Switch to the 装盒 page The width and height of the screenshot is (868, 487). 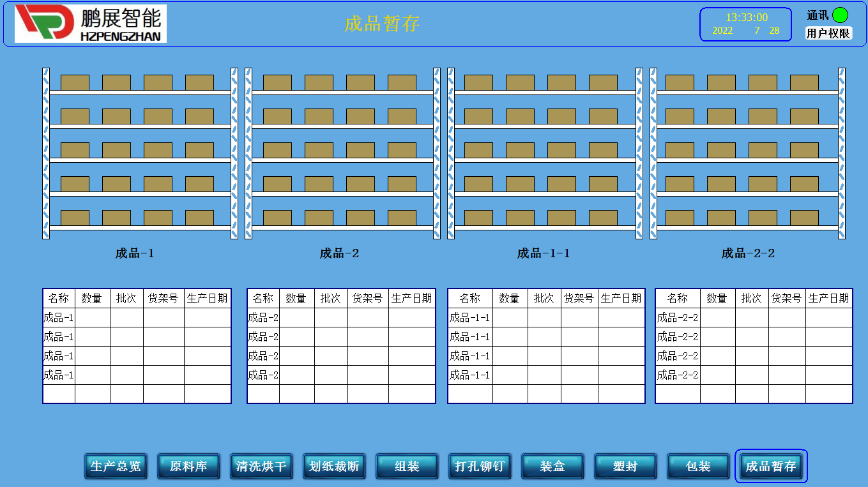coord(552,466)
